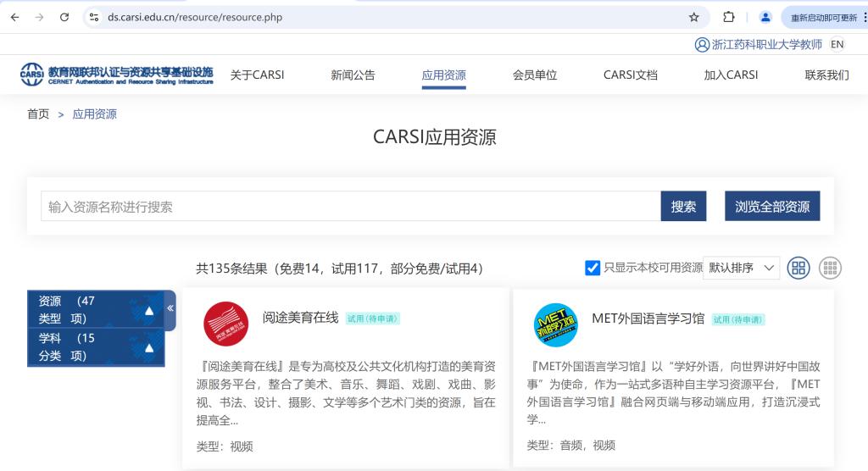Image resolution: width=868 pixels, height=471 pixels.
Task: Click the 搜索 button
Action: [x=683, y=207]
